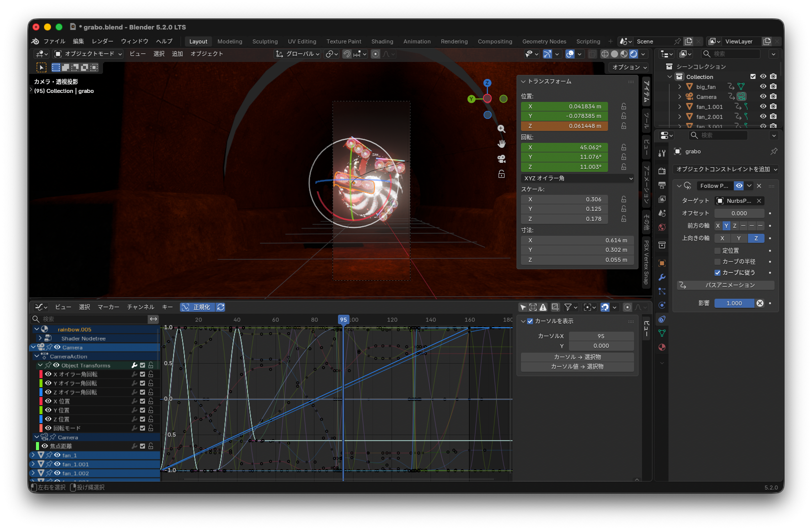Open the Object Data green triangle tab
Screen dimensions: 812x530
pyautogui.click(x=662, y=333)
